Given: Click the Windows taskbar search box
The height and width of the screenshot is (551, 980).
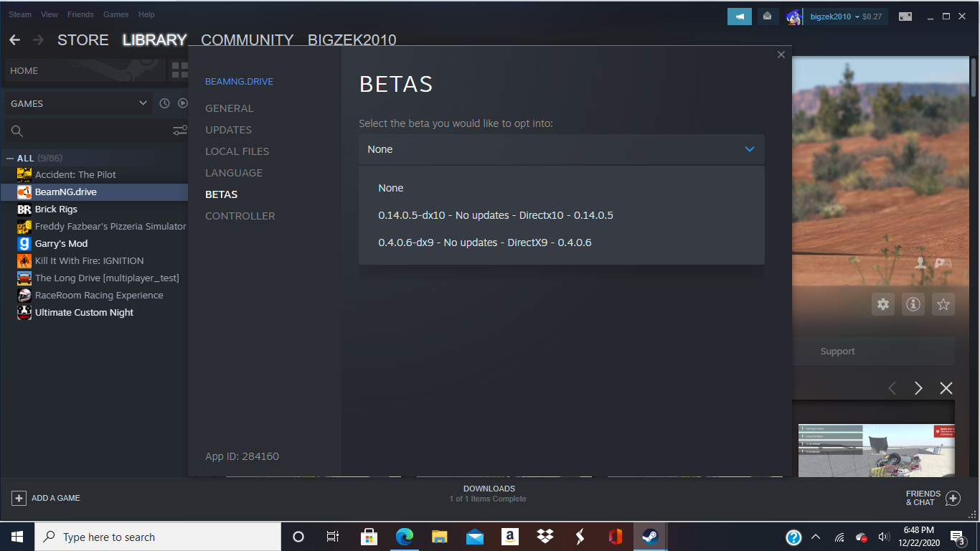Looking at the screenshot, I should click(x=157, y=537).
